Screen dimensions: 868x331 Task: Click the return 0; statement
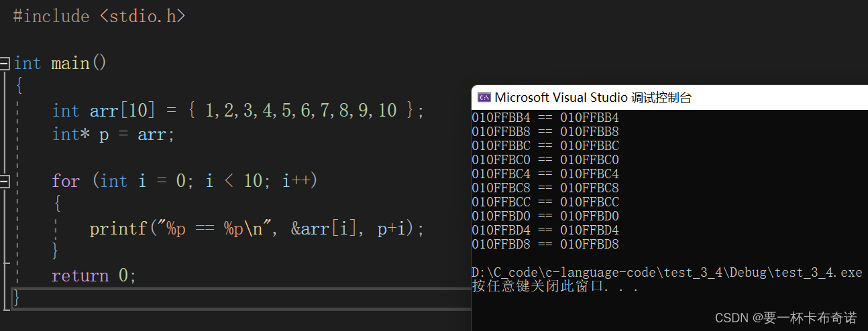coord(94,275)
